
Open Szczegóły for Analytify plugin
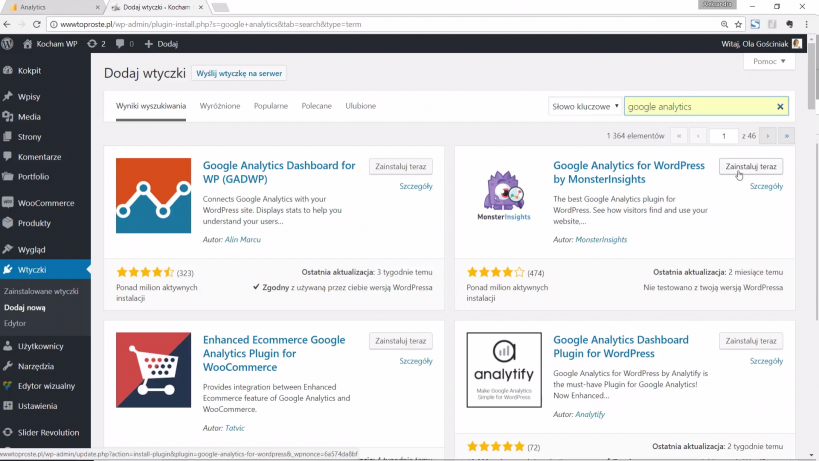click(766, 361)
